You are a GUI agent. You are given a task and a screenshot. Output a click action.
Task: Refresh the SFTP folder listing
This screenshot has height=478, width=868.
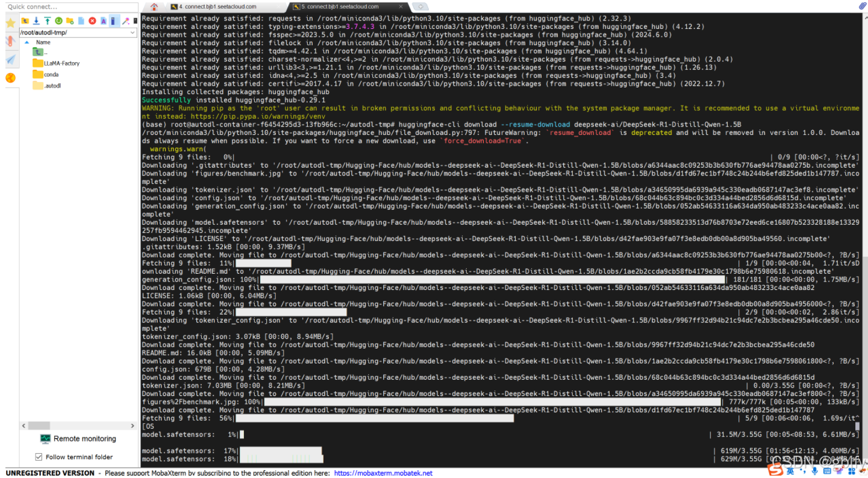58,20
